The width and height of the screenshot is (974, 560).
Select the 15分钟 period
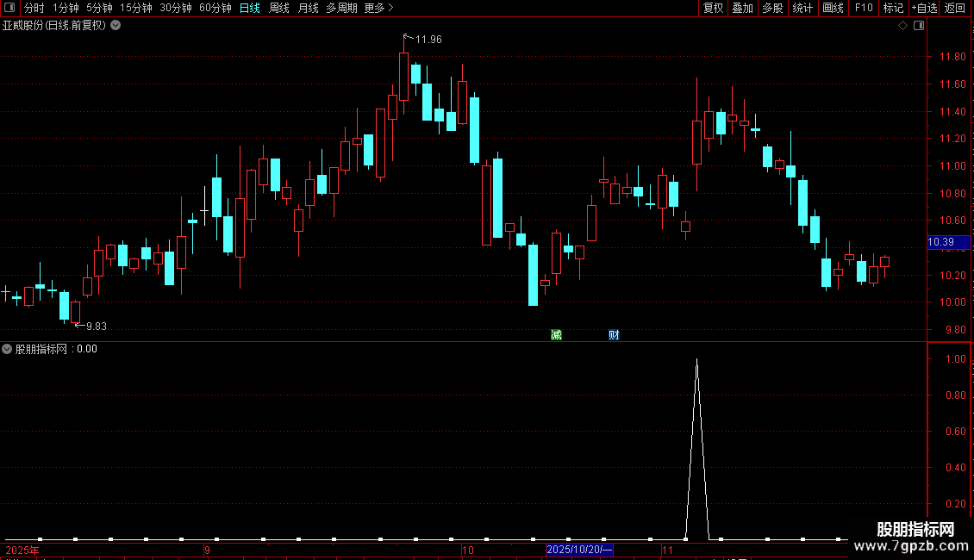point(136,8)
